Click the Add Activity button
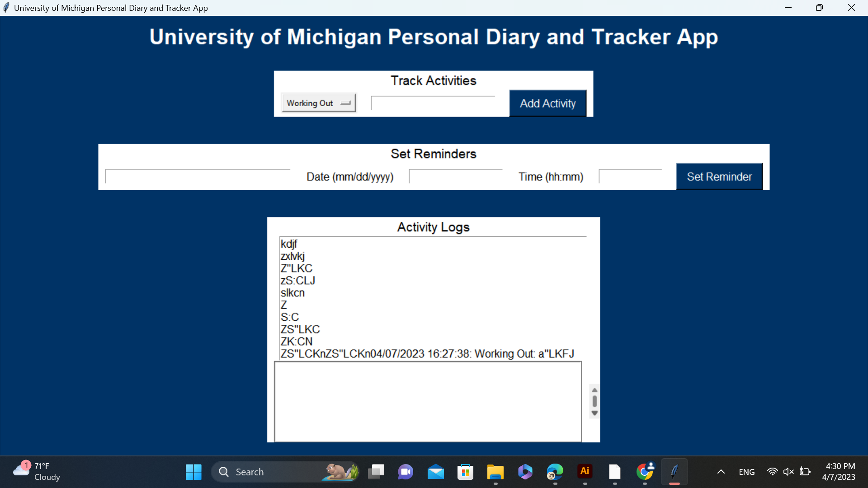The image size is (868, 488). point(547,103)
